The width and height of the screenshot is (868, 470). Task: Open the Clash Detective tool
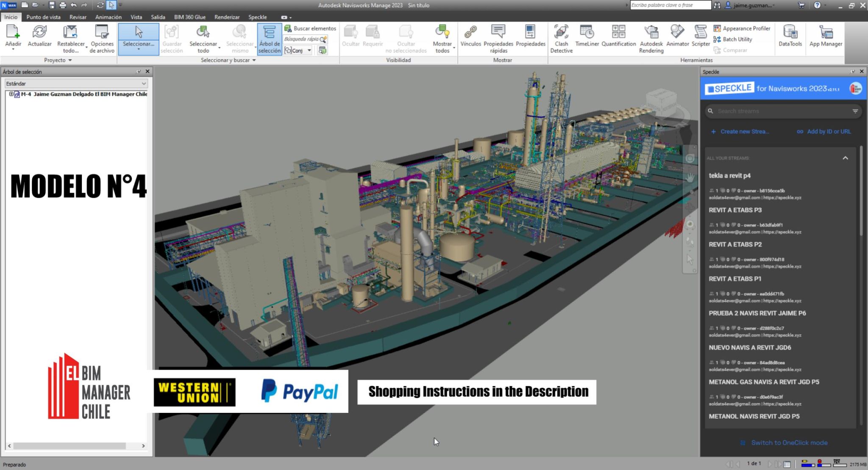coord(562,38)
